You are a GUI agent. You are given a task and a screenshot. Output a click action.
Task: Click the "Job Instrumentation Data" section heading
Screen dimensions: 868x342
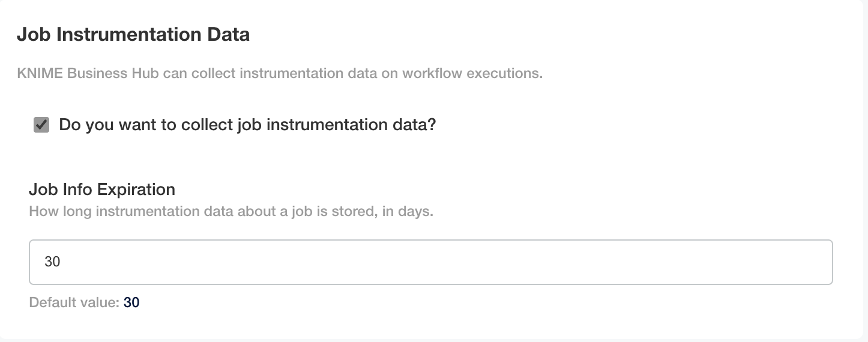[133, 34]
